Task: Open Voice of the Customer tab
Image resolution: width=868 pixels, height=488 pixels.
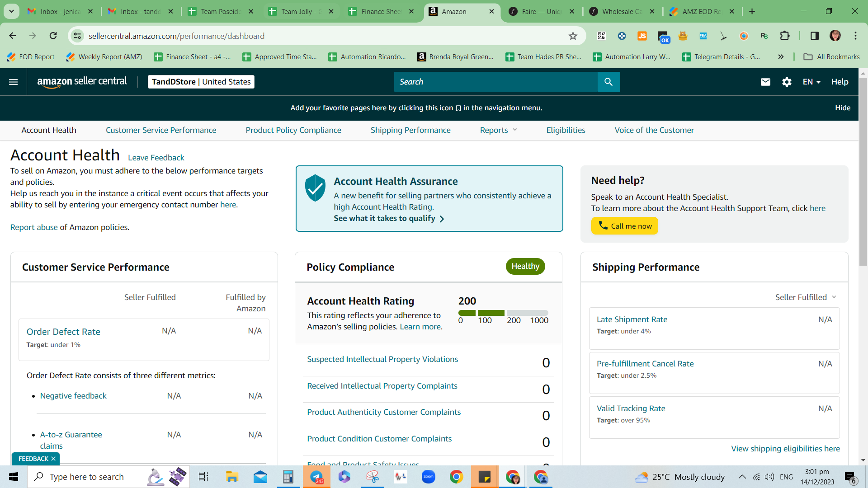Action: tap(654, 130)
